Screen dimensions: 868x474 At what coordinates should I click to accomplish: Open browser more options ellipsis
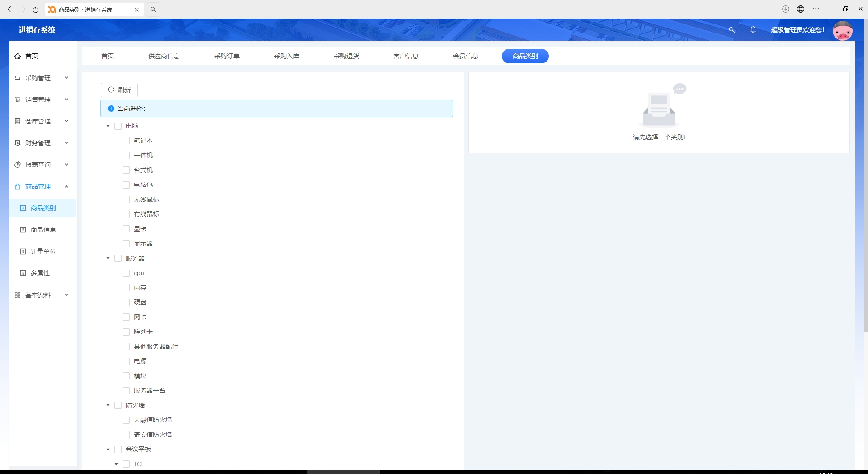pos(816,9)
